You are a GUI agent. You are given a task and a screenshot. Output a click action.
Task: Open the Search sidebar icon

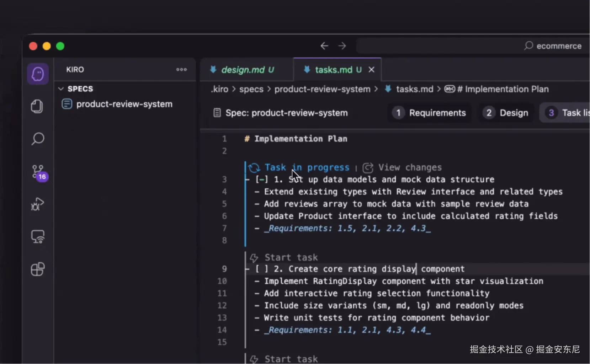click(x=38, y=139)
